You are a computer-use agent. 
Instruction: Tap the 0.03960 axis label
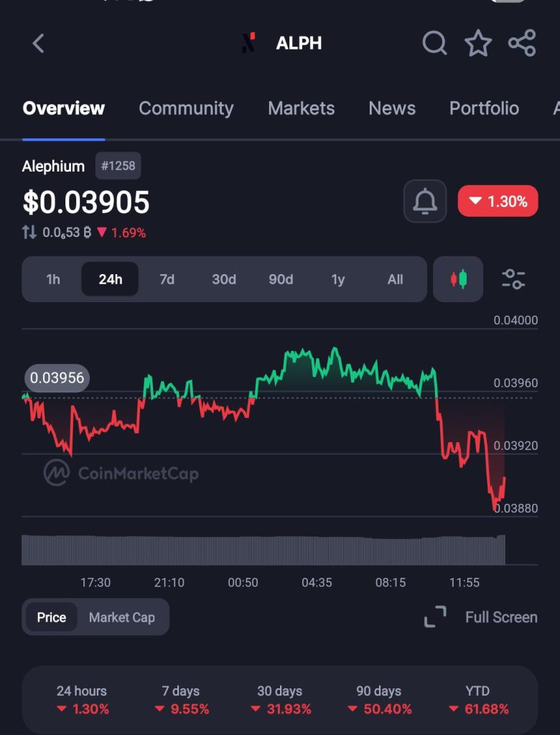pyautogui.click(x=515, y=383)
